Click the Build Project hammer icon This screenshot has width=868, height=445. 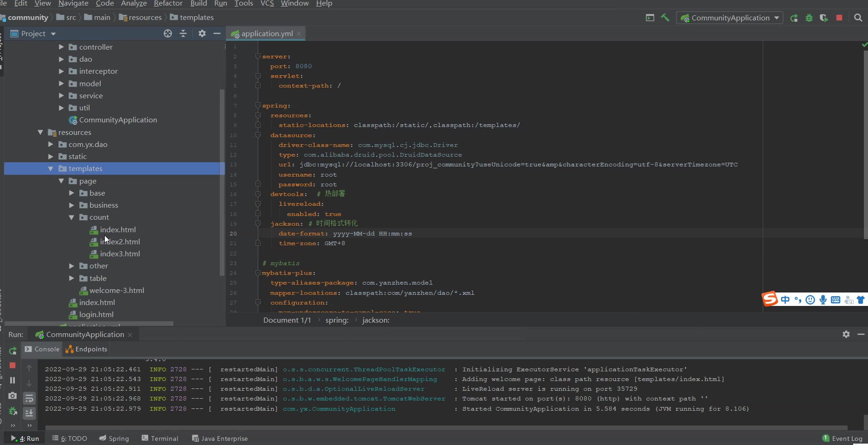(x=665, y=18)
